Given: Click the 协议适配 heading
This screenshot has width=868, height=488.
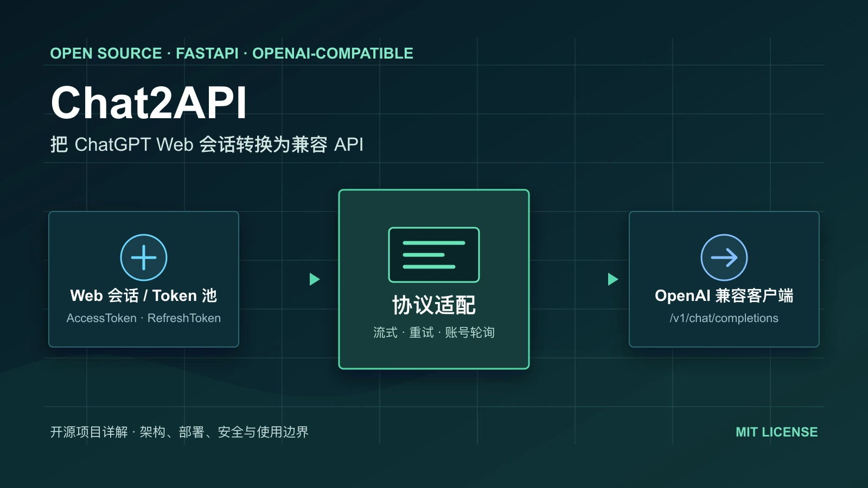Looking at the screenshot, I should pyautogui.click(x=434, y=305).
